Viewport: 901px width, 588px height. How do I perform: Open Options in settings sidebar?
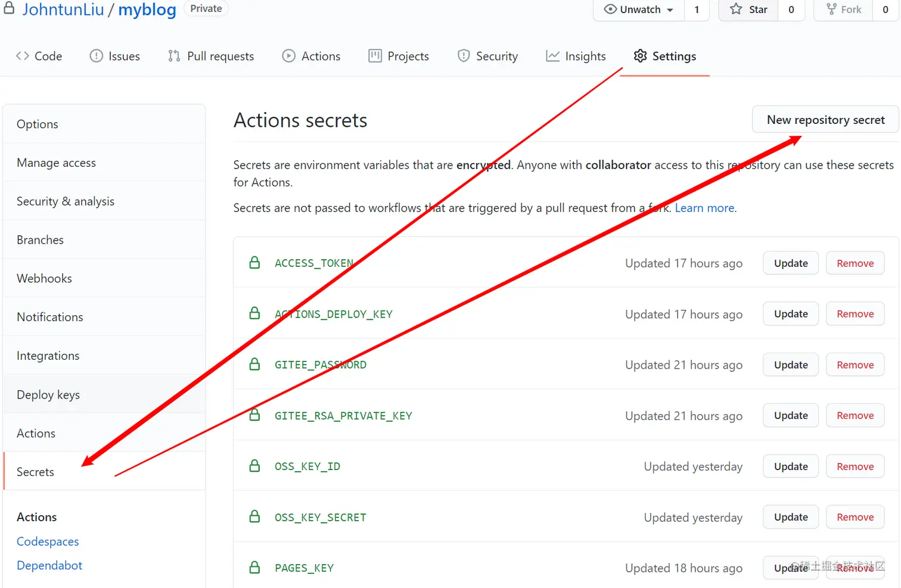tap(104, 124)
